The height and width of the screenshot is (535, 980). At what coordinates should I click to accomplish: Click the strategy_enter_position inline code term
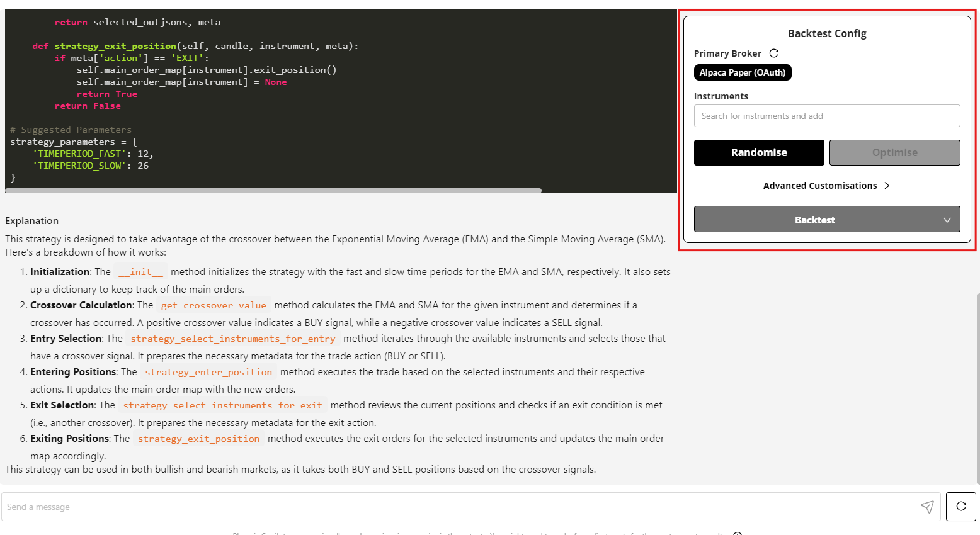(x=208, y=372)
